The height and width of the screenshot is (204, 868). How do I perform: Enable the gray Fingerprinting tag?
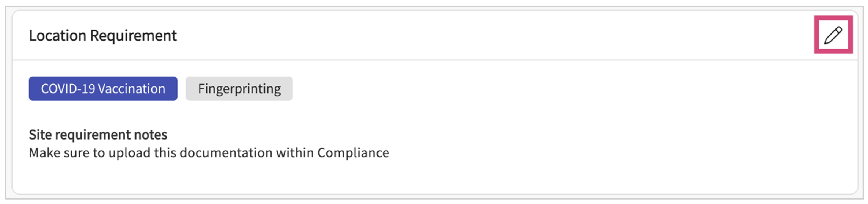(x=239, y=89)
